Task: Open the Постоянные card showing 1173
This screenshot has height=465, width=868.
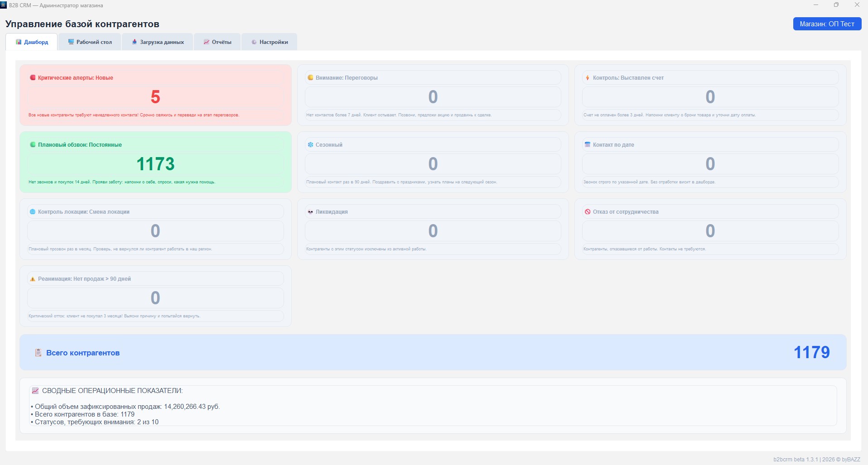Action: pos(155,162)
